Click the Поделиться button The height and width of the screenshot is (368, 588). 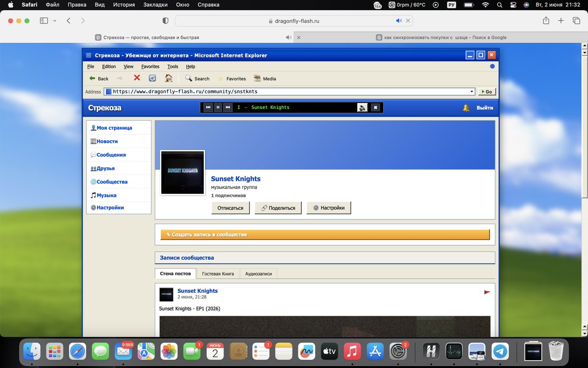(278, 208)
